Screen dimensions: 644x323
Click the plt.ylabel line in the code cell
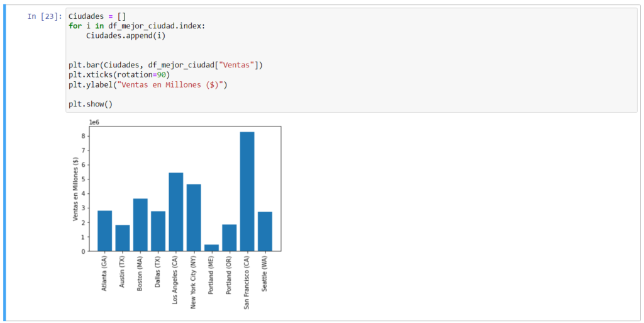coord(148,84)
